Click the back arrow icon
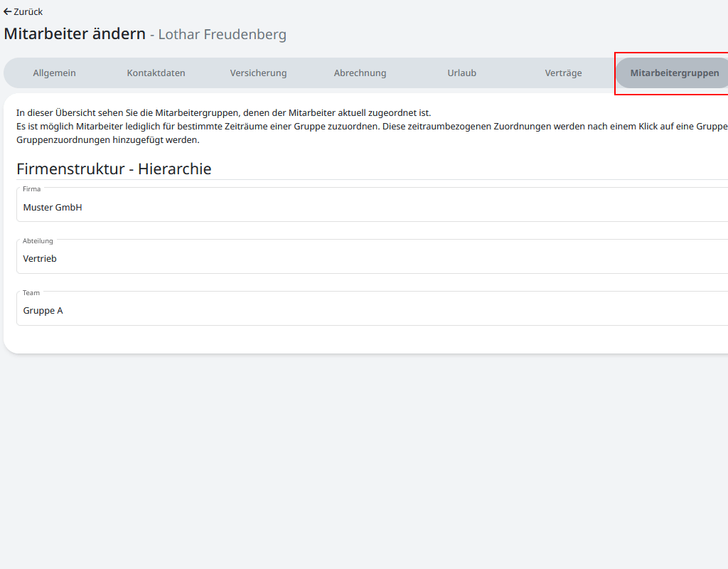 [x=8, y=12]
